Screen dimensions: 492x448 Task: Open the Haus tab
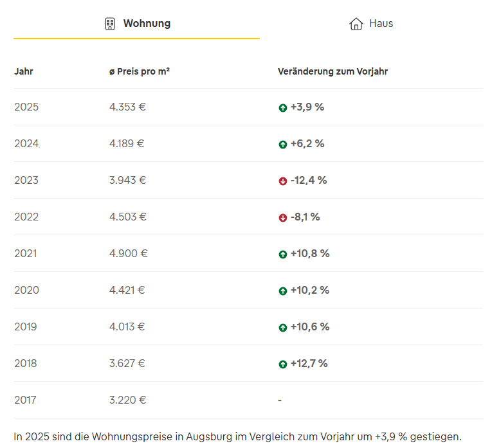coord(371,24)
